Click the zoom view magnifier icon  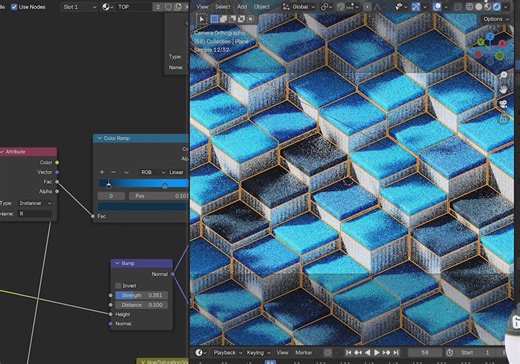coord(503,75)
